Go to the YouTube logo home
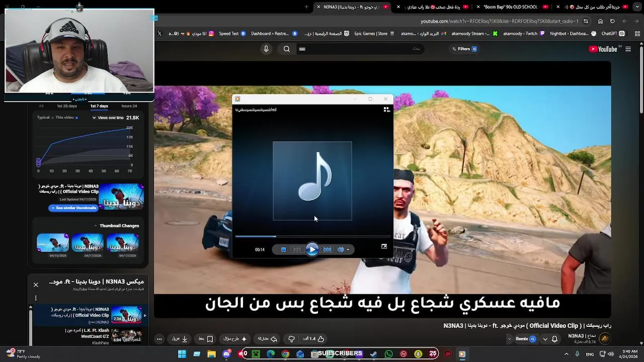This screenshot has width=644, height=362. pyautogui.click(x=603, y=49)
